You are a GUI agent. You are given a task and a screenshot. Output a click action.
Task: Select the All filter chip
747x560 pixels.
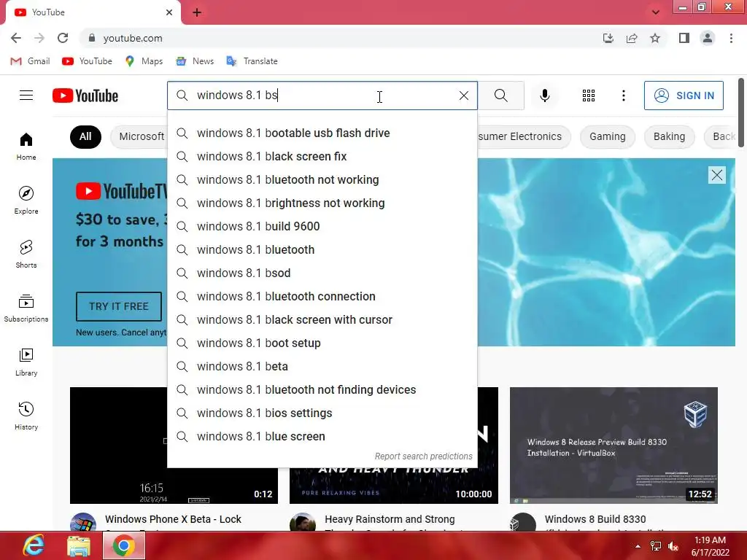pyautogui.click(x=85, y=136)
